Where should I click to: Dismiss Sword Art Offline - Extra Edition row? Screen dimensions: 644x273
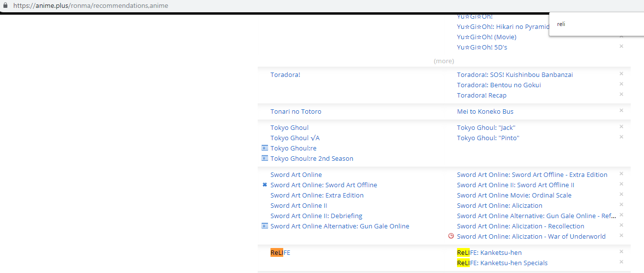pos(621,174)
